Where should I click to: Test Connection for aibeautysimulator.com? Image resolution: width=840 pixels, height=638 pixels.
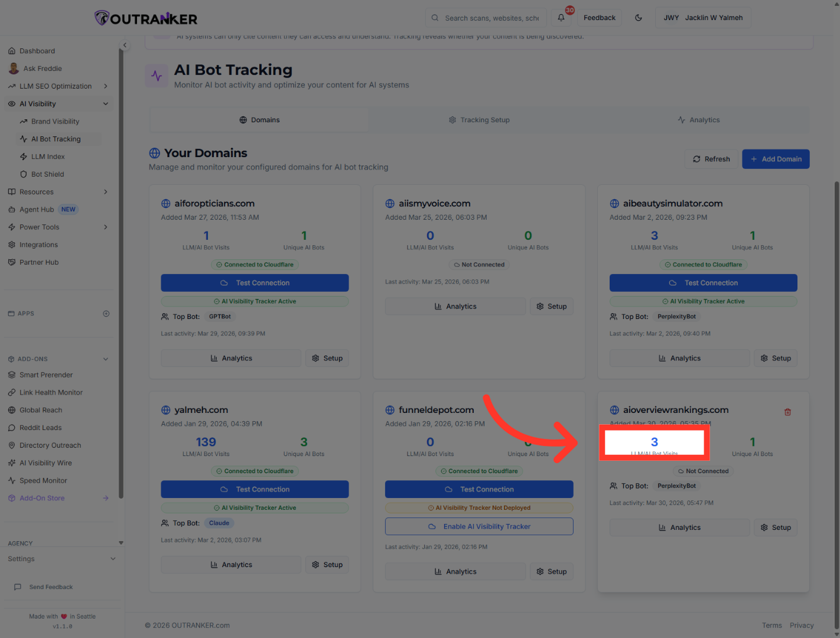(x=704, y=283)
